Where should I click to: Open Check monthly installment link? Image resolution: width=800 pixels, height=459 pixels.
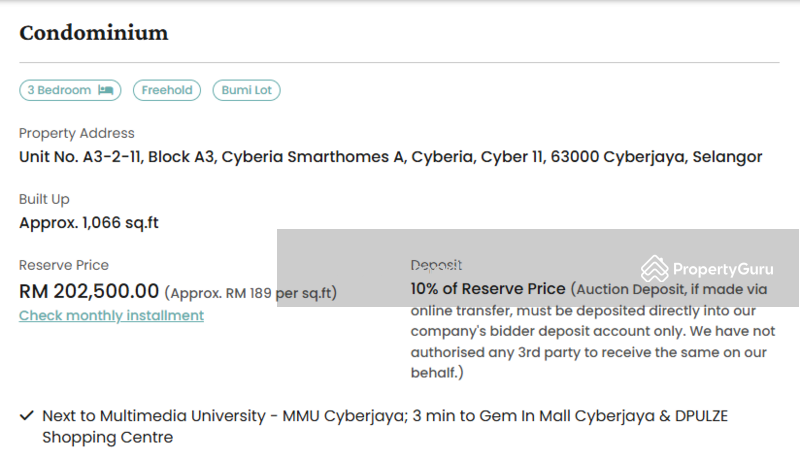point(111,316)
